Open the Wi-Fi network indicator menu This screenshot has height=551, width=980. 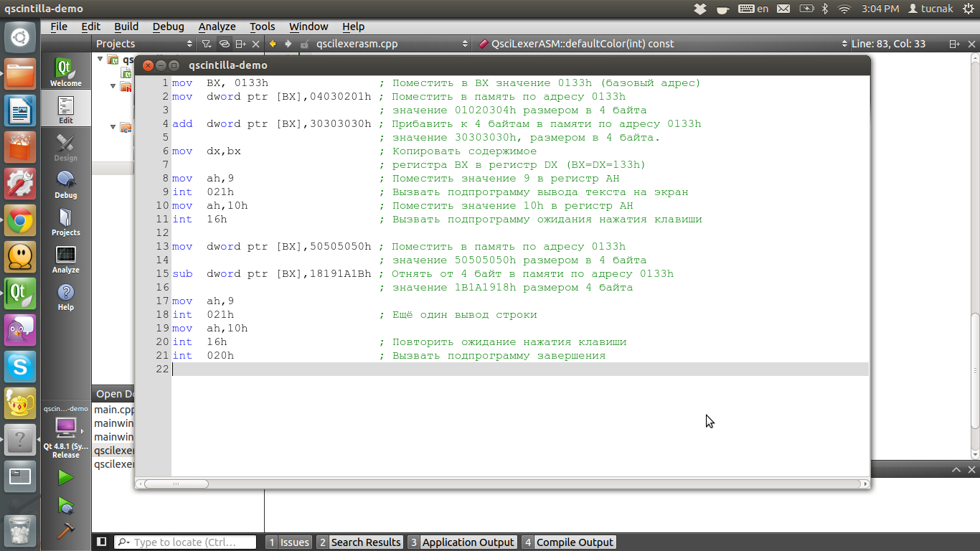[844, 9]
